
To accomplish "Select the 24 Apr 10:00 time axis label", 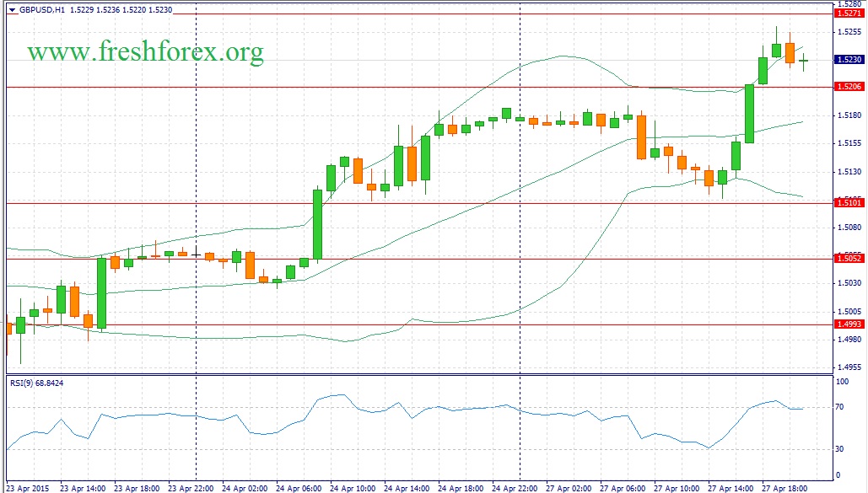I will click(x=353, y=487).
